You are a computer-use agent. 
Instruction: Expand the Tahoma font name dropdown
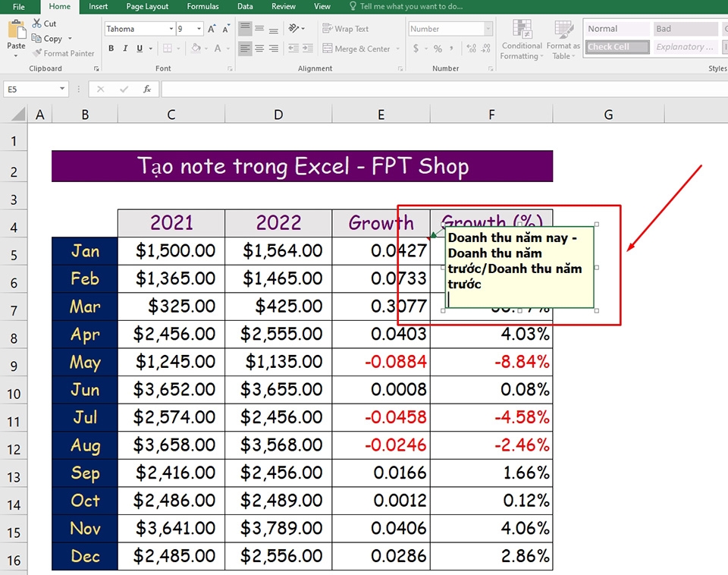click(171, 29)
